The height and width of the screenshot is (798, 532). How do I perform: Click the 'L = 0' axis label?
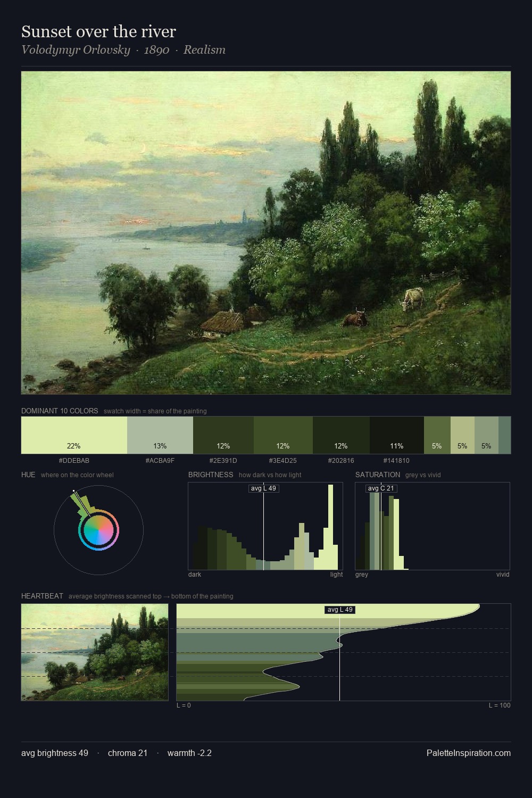[184, 705]
